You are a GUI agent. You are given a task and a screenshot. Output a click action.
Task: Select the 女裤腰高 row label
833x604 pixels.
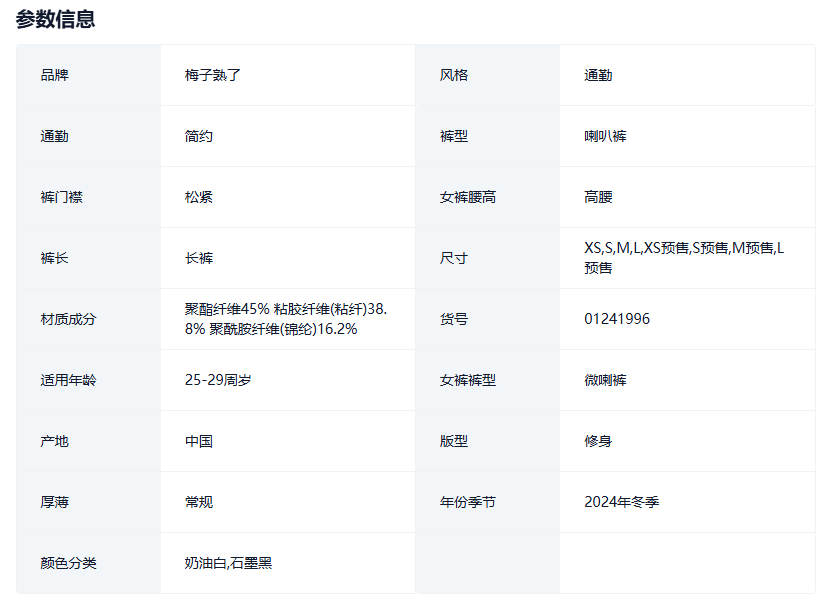[x=467, y=197]
